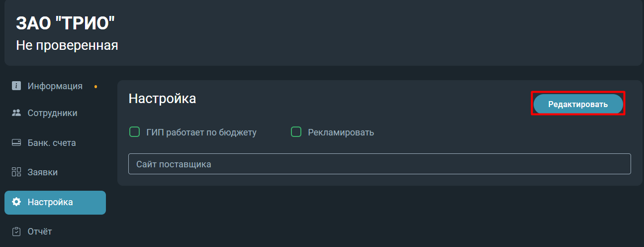The width and height of the screenshot is (644, 247).
Task: Select the highlighted Настройка tab
Action: point(55,203)
